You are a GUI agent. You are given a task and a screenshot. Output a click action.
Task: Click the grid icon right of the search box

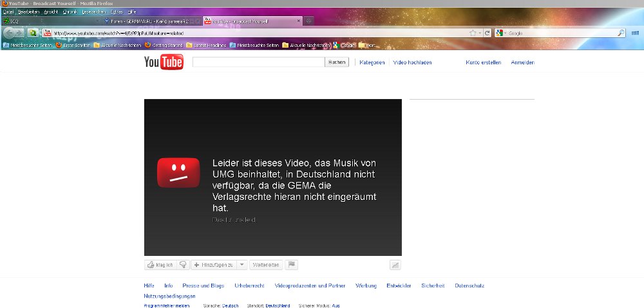tap(635, 33)
